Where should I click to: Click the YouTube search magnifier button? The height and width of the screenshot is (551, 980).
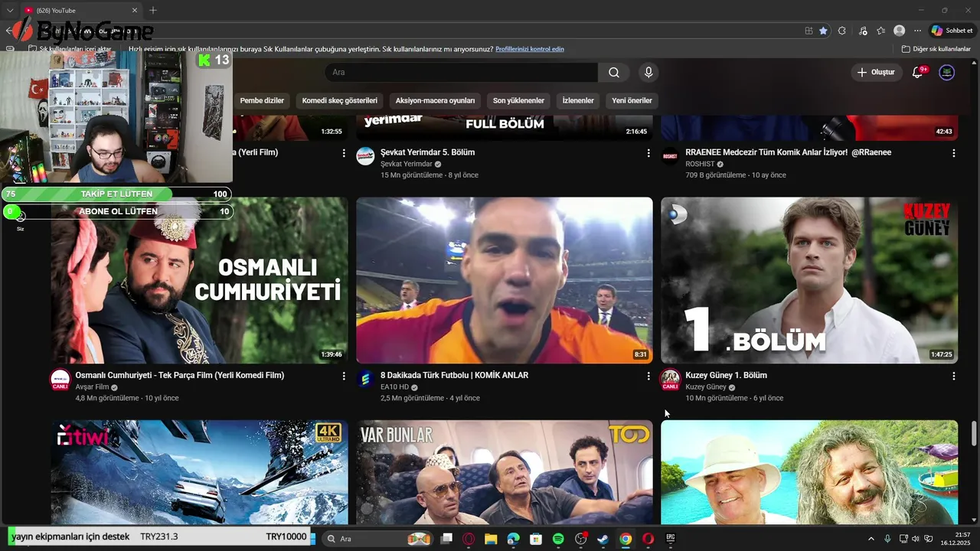click(614, 72)
